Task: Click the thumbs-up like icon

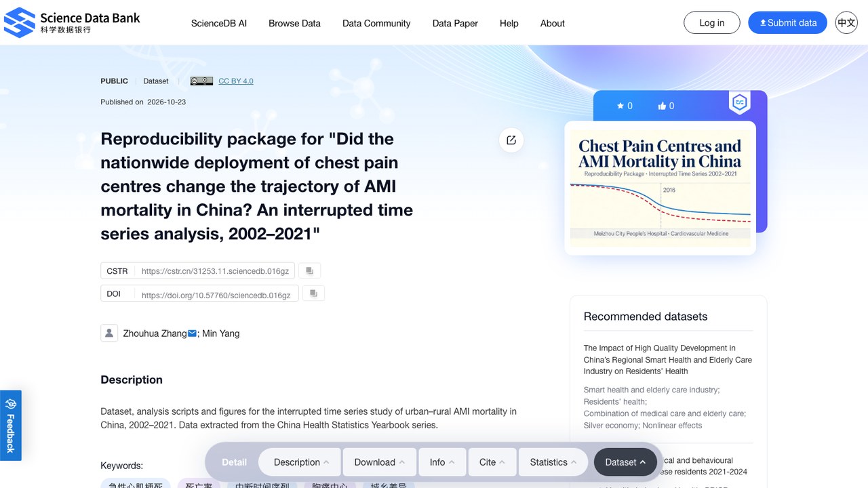Action: (x=662, y=106)
